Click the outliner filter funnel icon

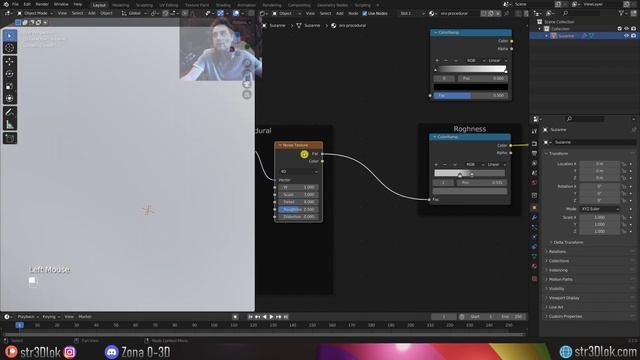click(622, 13)
